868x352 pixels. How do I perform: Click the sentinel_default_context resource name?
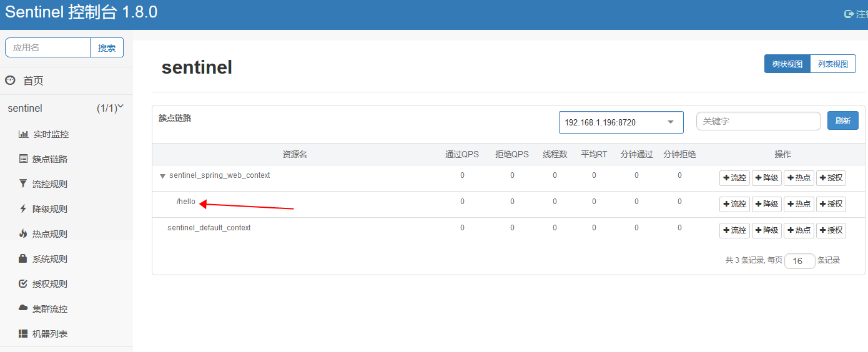coord(209,228)
